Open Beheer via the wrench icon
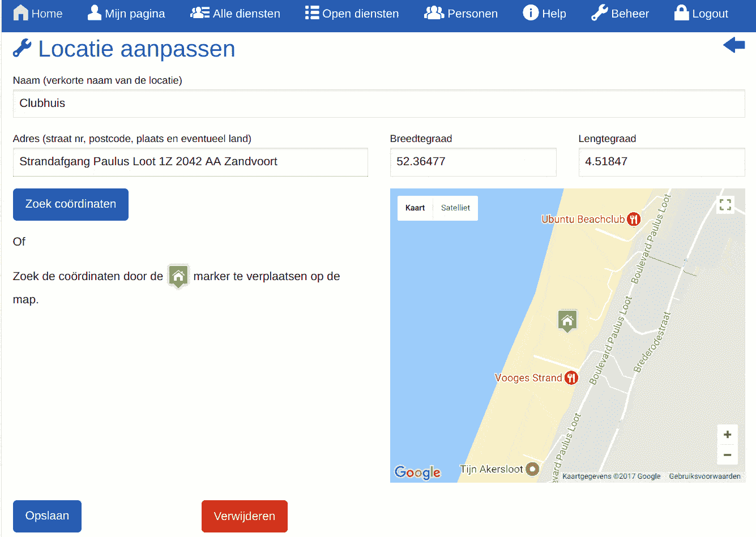Image resolution: width=756 pixels, height=537 pixels. pos(599,12)
